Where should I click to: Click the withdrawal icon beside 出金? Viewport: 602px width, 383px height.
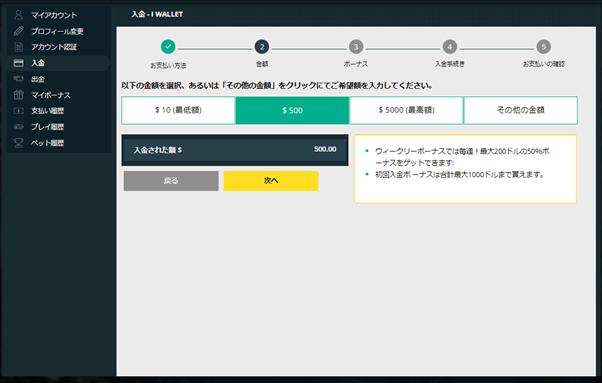coord(18,79)
